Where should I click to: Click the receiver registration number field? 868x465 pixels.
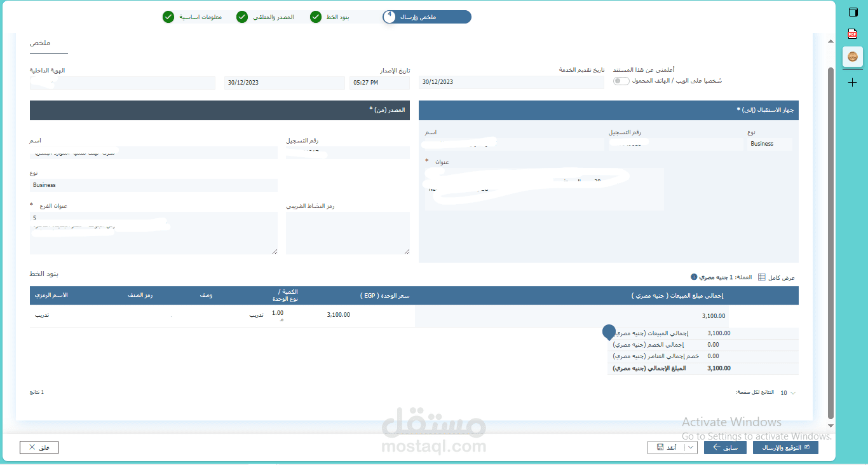(x=676, y=144)
